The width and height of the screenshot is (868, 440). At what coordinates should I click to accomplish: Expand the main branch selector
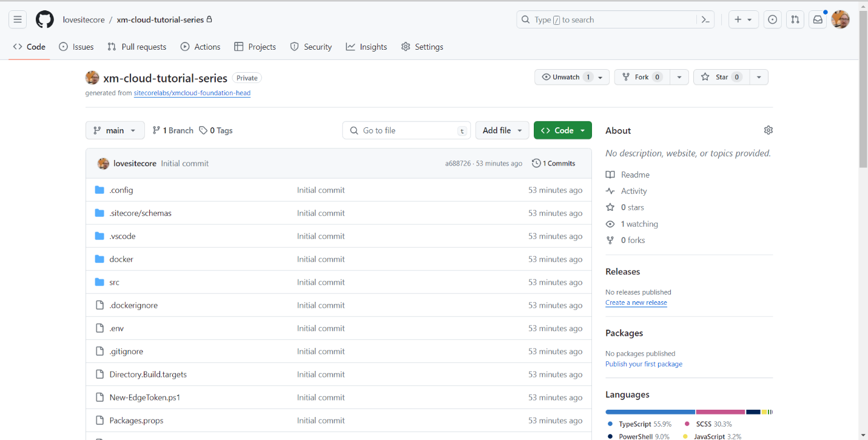[x=115, y=130]
